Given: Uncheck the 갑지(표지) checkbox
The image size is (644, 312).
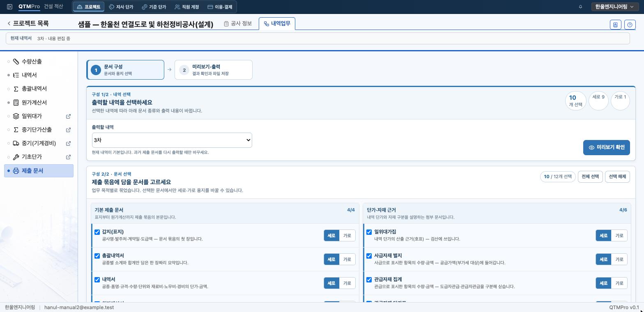Looking at the screenshot, I should (97, 232).
